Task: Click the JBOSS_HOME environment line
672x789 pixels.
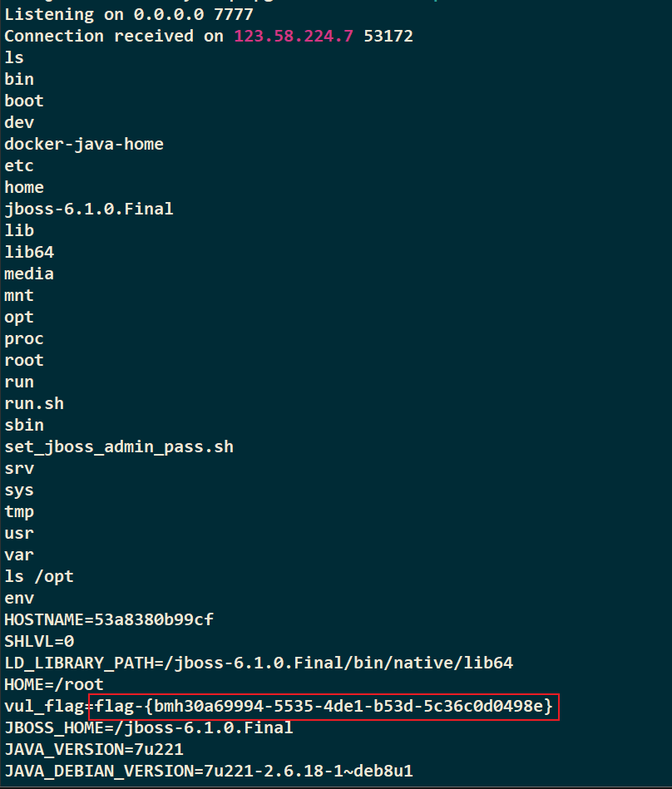Action: pos(149,728)
